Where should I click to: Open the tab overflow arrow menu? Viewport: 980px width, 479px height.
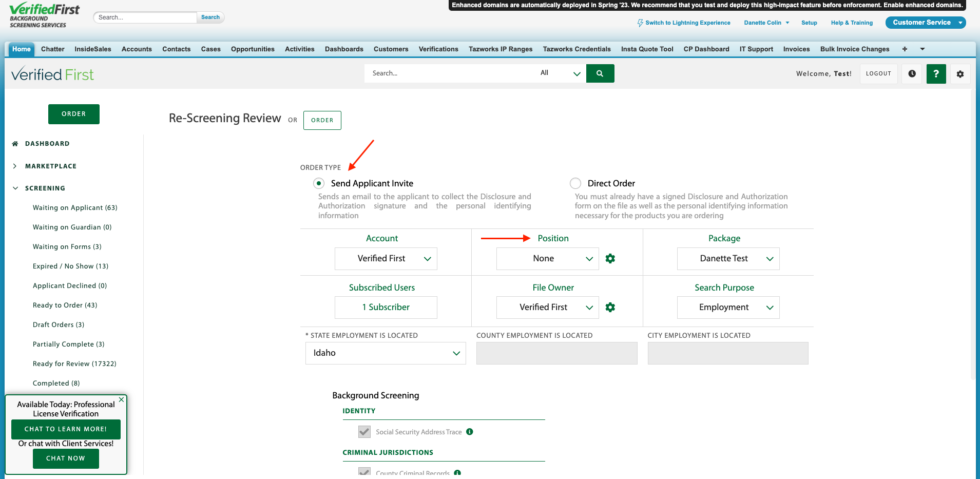923,49
